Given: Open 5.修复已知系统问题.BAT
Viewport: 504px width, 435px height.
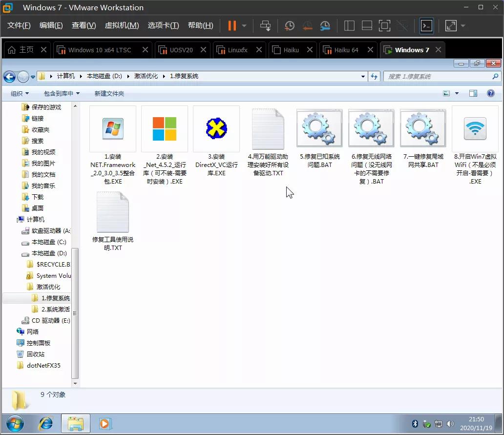Looking at the screenshot, I should coord(319,128).
